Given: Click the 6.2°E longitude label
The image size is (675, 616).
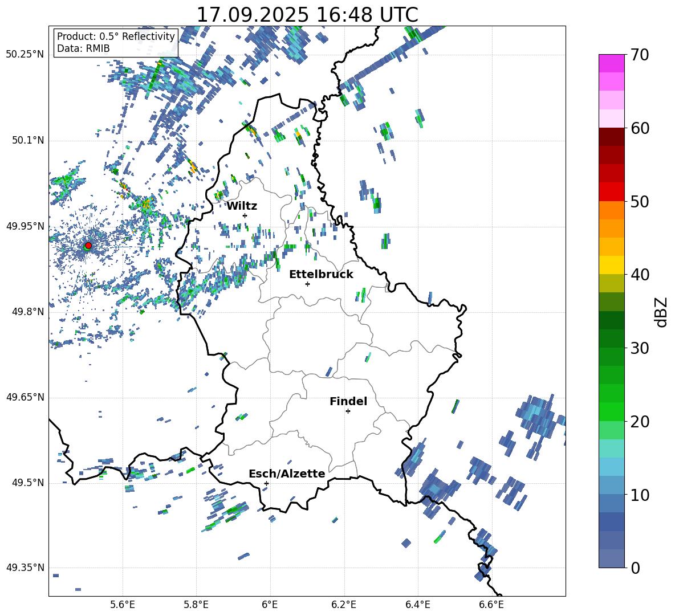Looking at the screenshot, I should tap(344, 605).
